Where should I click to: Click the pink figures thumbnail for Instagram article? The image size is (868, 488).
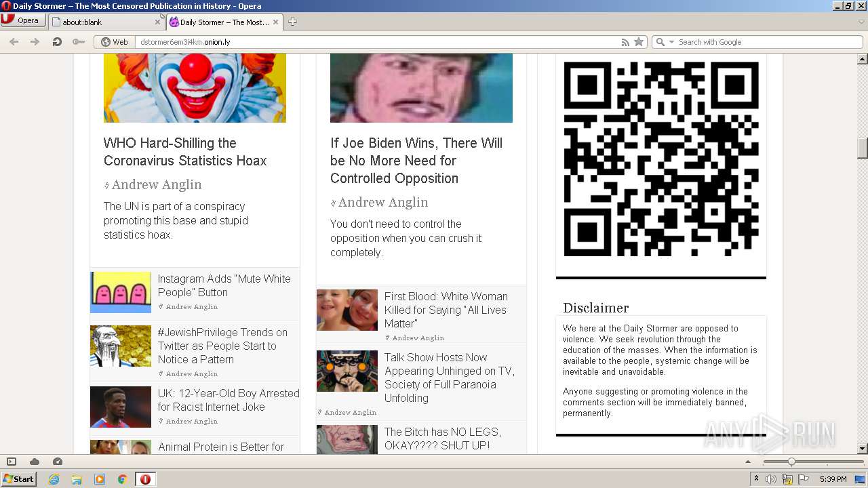[x=121, y=292]
